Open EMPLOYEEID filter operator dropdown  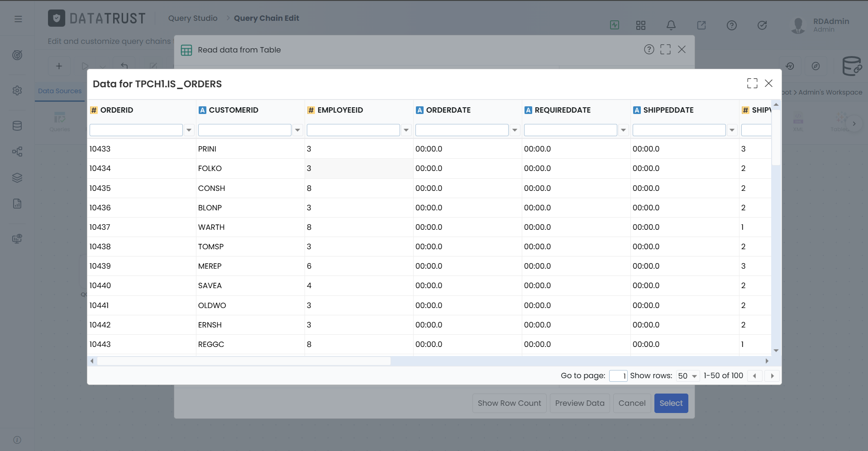[406, 130]
